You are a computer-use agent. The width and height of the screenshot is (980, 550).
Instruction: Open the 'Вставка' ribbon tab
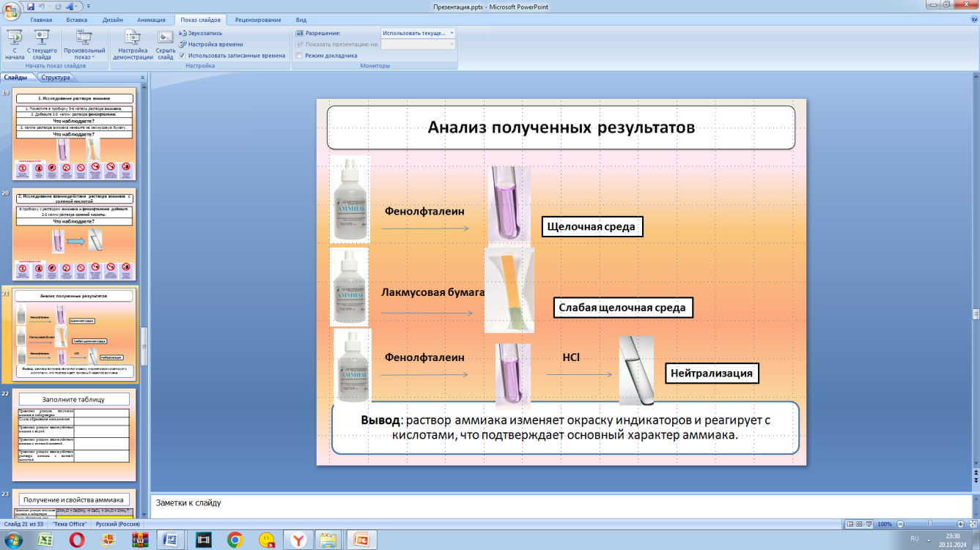[x=76, y=20]
